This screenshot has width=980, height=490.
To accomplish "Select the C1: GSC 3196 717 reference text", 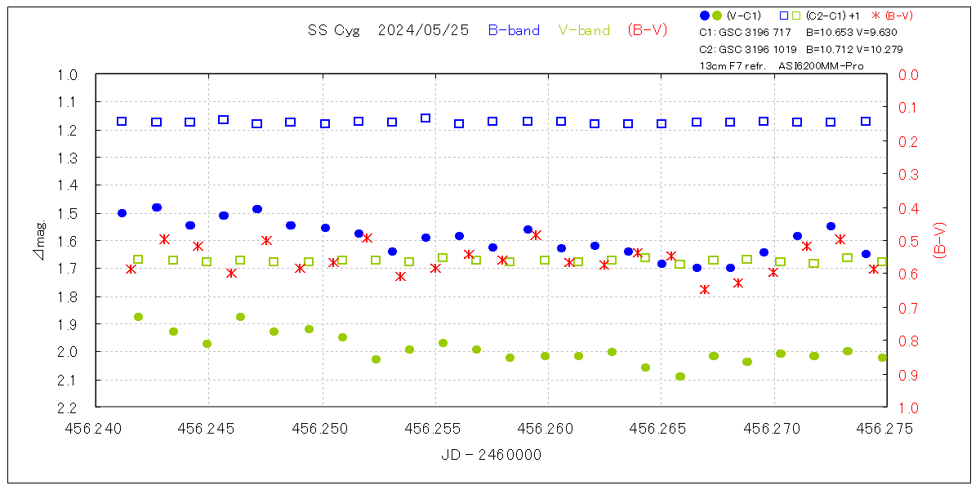I will (x=745, y=33).
